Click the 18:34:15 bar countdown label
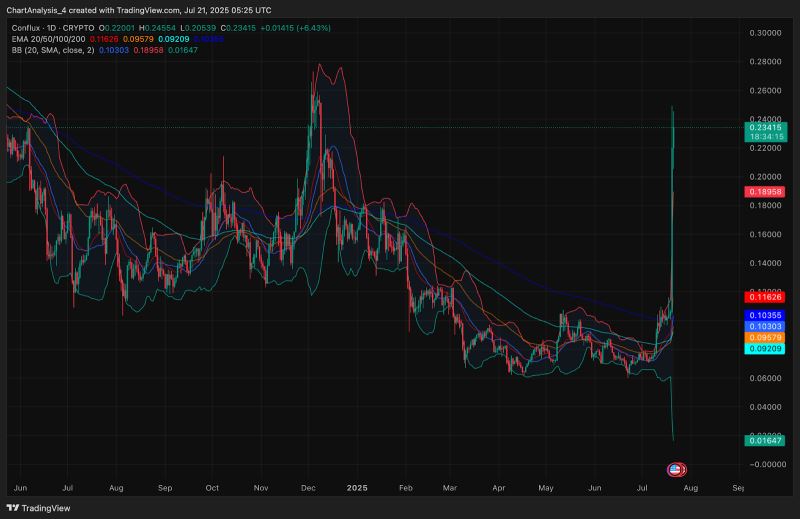The height and width of the screenshot is (519, 800). [765, 138]
